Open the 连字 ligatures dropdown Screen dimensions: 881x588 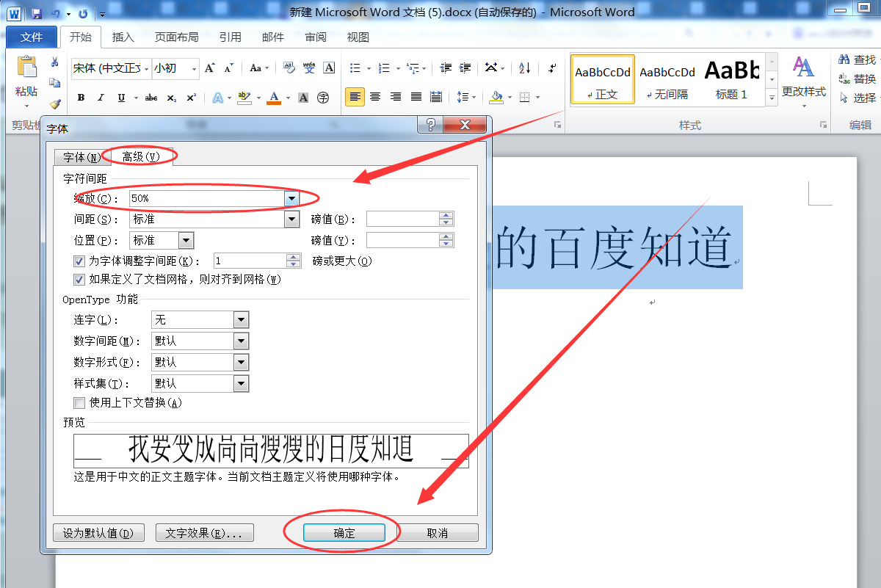[241, 319]
